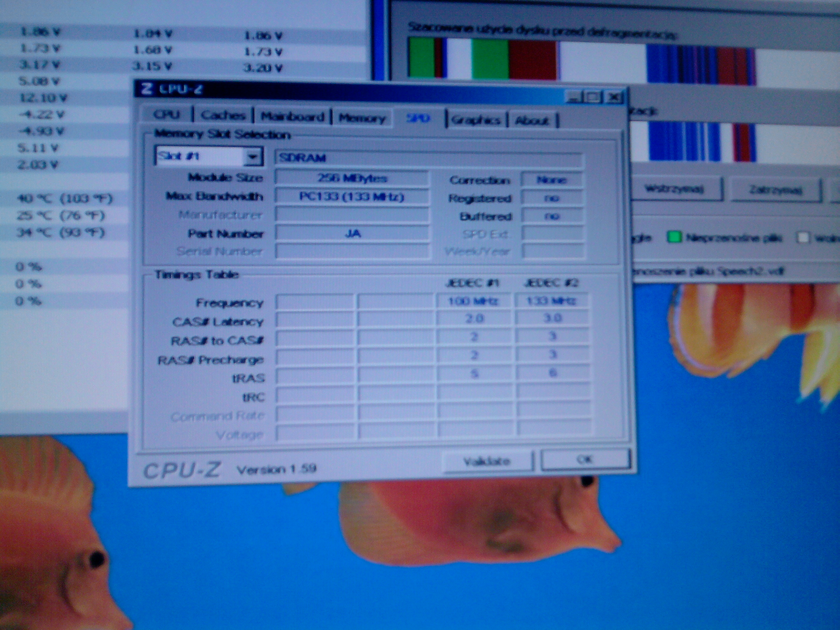The width and height of the screenshot is (840, 630).
Task: Click the OK button
Action: 585,459
